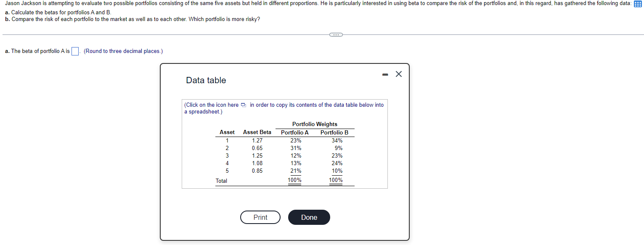
Task: Click the Done button
Action: pyautogui.click(x=309, y=217)
